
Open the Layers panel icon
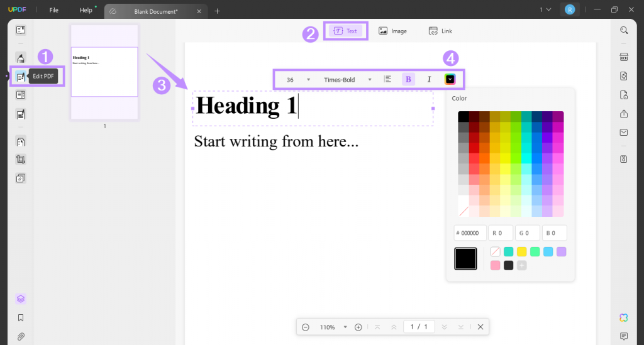coord(21,298)
